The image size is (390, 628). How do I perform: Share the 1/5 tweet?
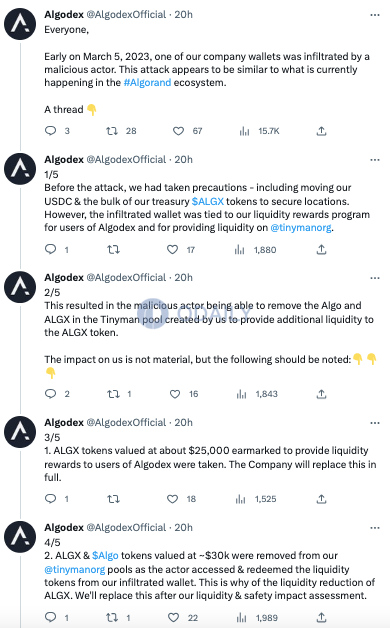pyautogui.click(x=321, y=250)
